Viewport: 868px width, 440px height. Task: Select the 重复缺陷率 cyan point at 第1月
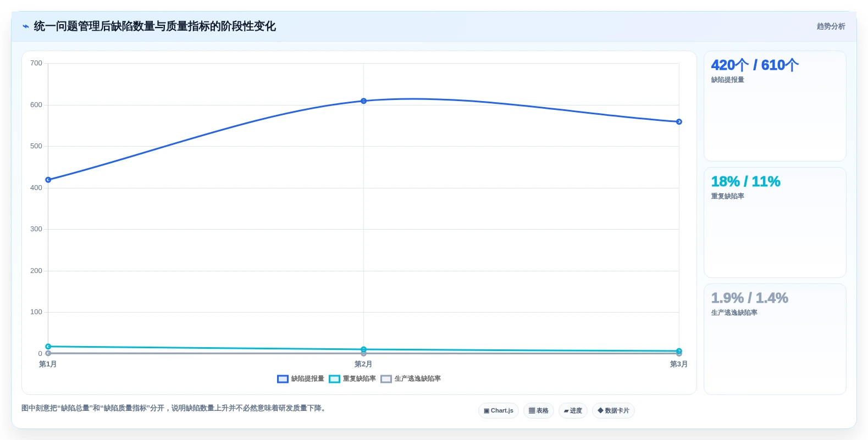pos(48,347)
